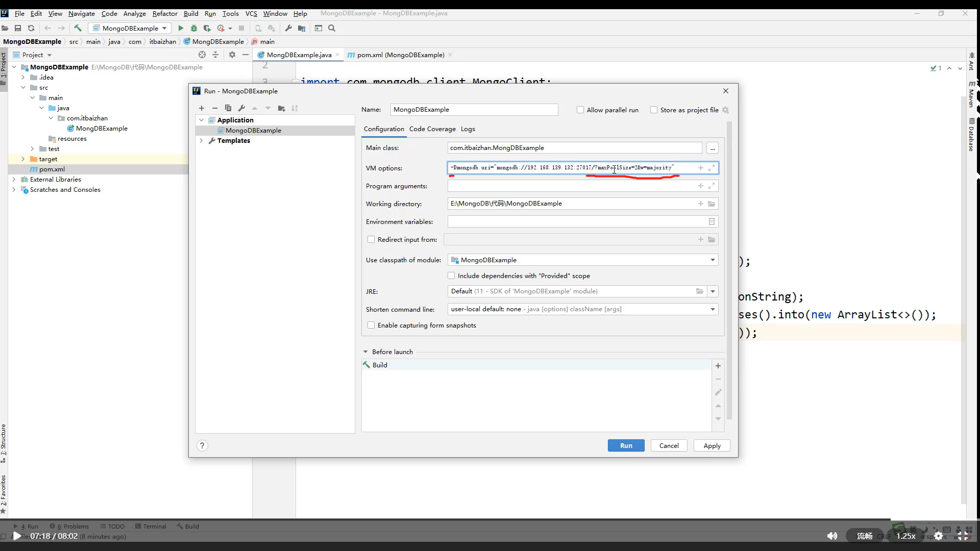Copy configuration icon in dialog toolbar

pyautogui.click(x=228, y=108)
